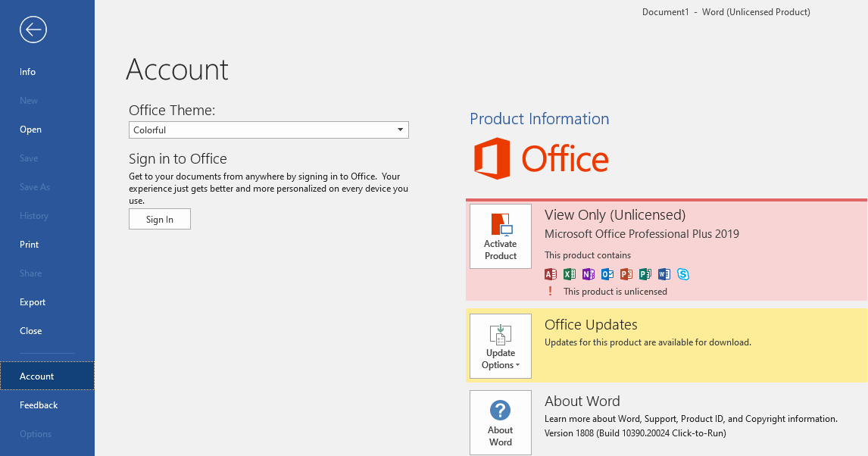
Task: Click the updates available for download text
Action: click(648, 342)
